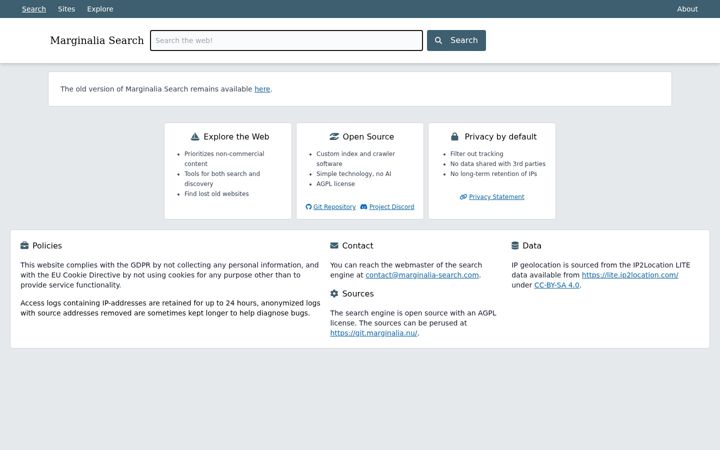Open the About page link
The width and height of the screenshot is (720, 450).
(687, 9)
